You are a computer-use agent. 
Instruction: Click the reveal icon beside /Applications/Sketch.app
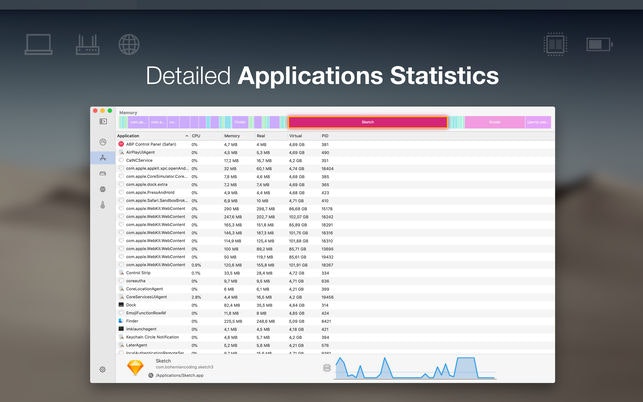click(x=151, y=375)
